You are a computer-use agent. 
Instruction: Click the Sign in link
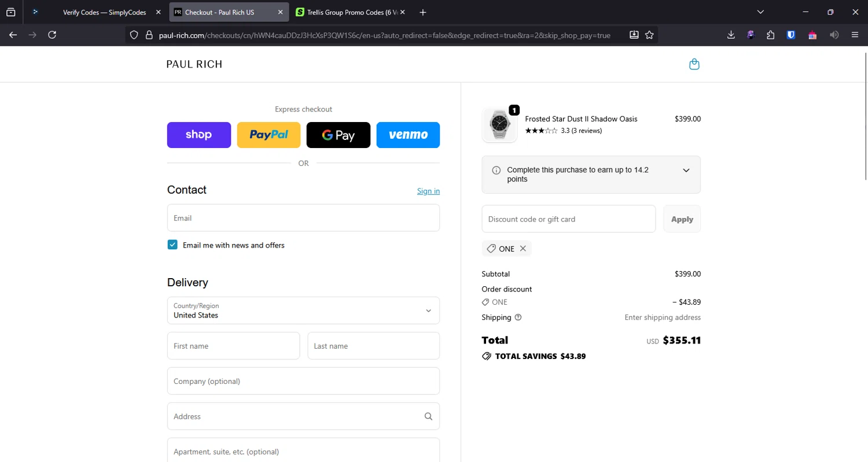point(428,191)
